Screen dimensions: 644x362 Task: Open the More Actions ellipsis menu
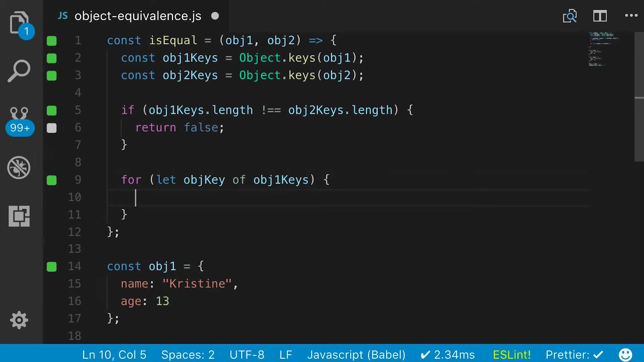click(631, 15)
